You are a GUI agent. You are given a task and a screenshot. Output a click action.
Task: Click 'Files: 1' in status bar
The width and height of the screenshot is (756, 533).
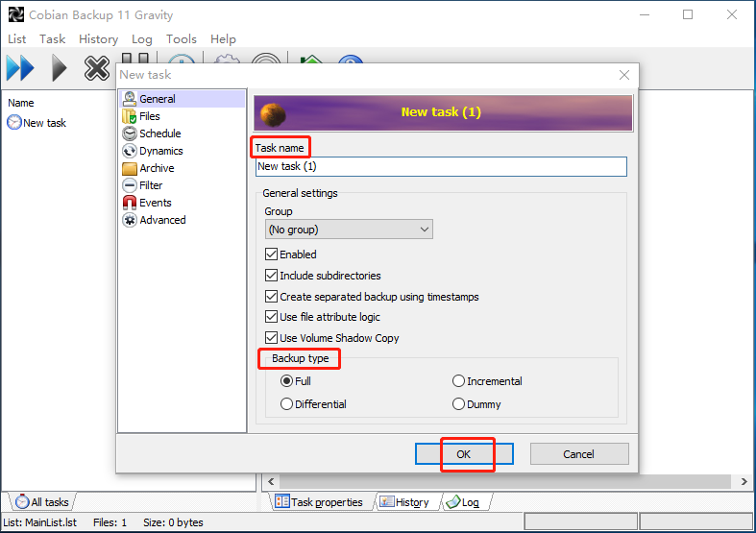[110, 522]
